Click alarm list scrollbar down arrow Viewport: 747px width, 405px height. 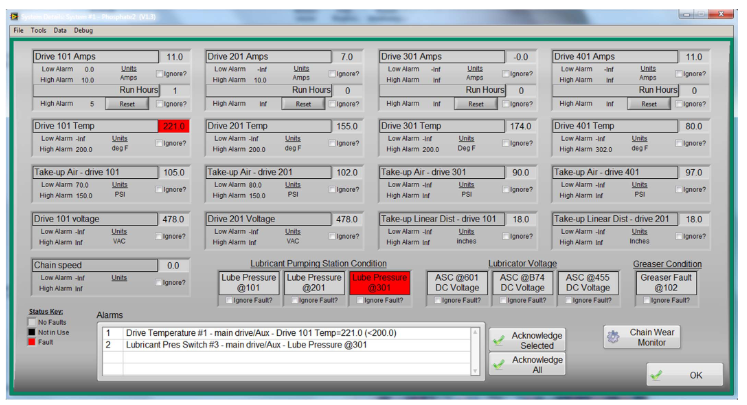tap(475, 371)
